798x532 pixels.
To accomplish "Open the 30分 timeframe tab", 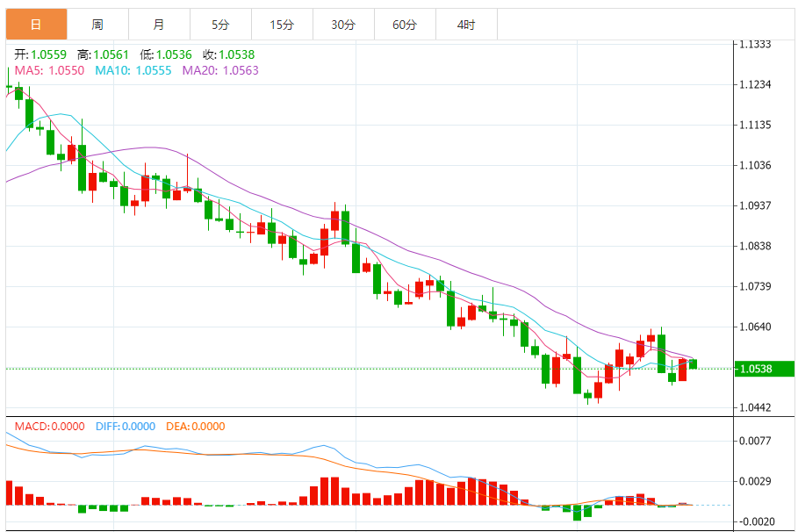I will [x=343, y=25].
